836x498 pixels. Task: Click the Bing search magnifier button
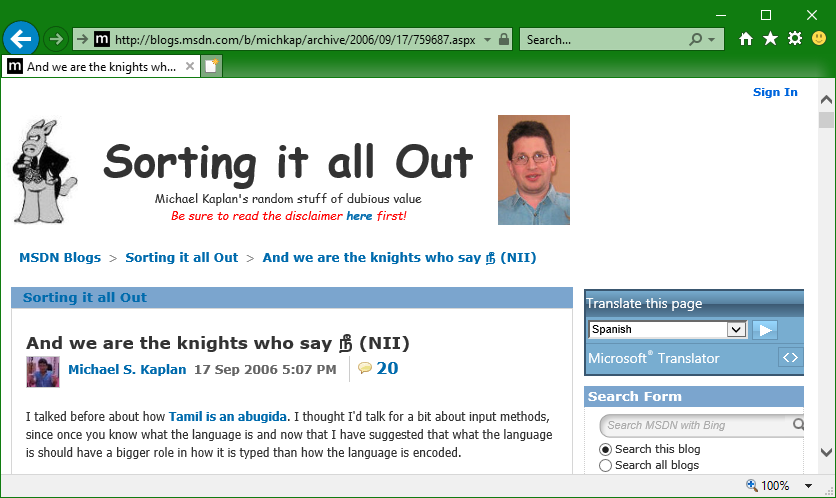(x=798, y=424)
